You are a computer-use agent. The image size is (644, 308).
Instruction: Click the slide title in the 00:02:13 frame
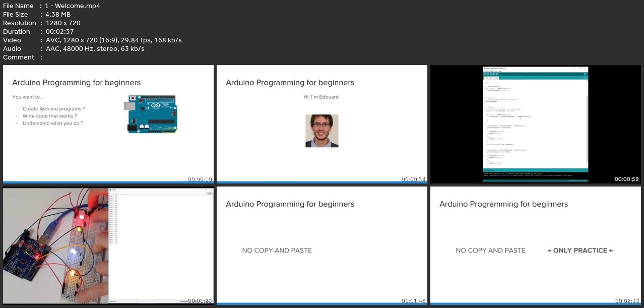(503, 204)
